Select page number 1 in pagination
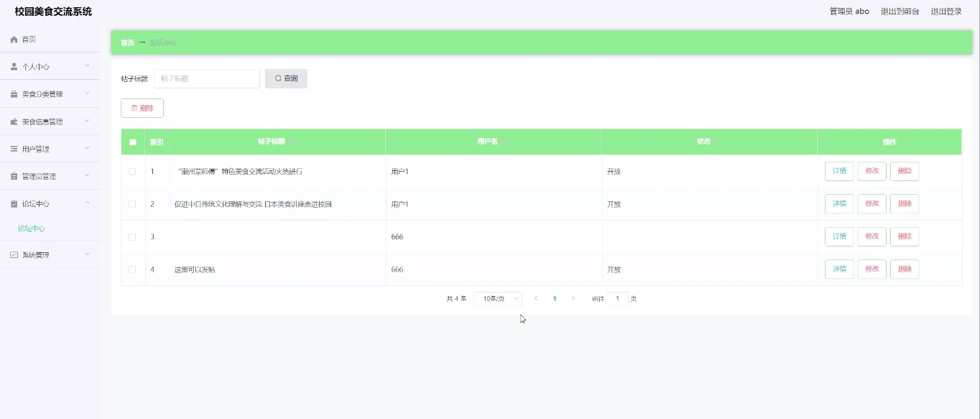 click(555, 298)
